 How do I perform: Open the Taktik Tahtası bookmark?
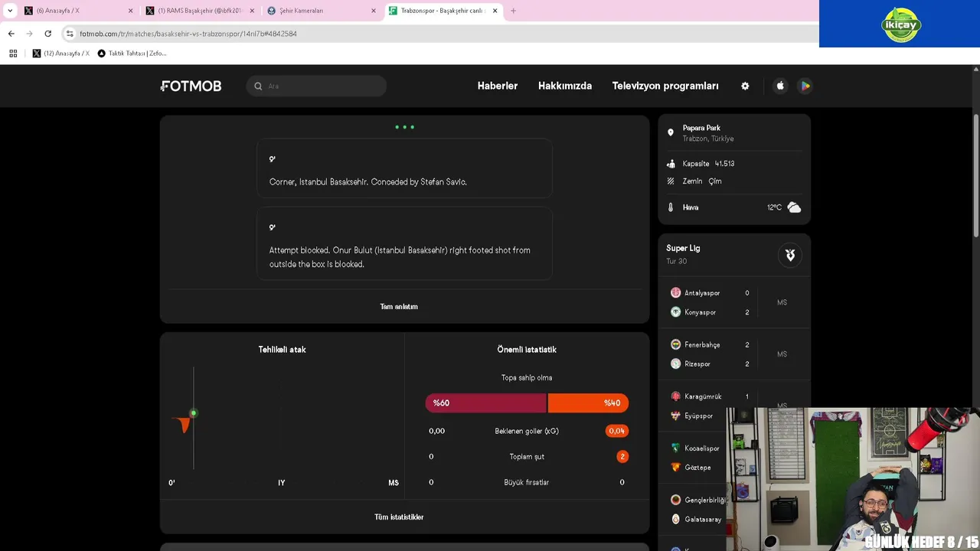click(x=132, y=54)
